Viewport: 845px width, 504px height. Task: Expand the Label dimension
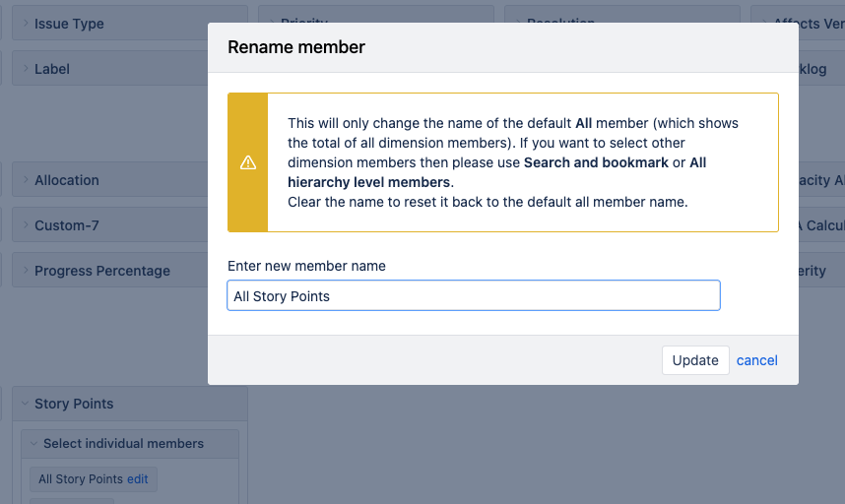pos(51,69)
